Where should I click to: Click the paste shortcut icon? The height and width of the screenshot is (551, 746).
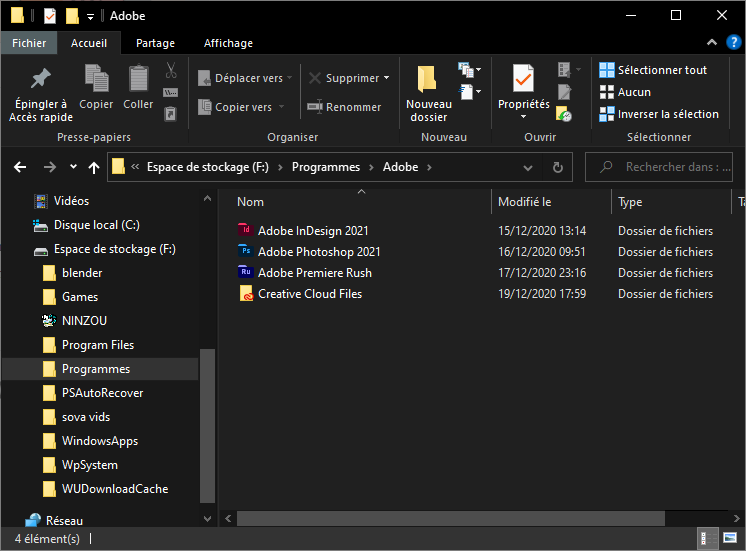[170, 114]
